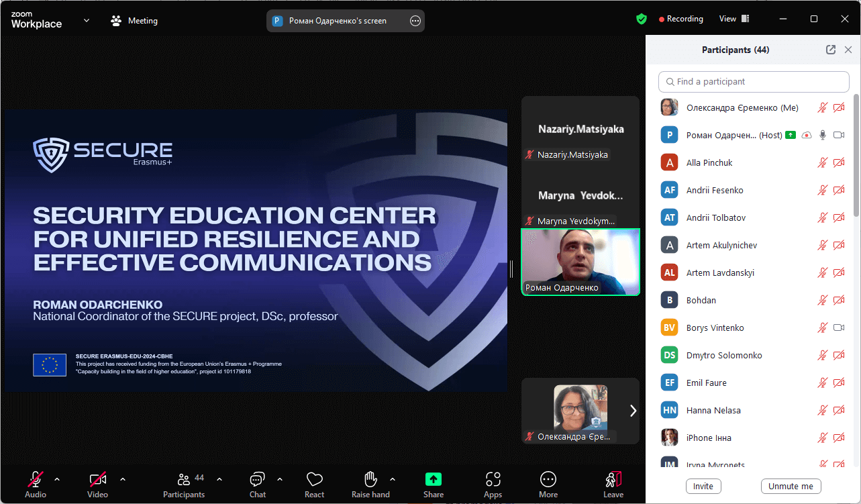The image size is (861, 504).
Task: Open the More options menu
Action: point(548,485)
